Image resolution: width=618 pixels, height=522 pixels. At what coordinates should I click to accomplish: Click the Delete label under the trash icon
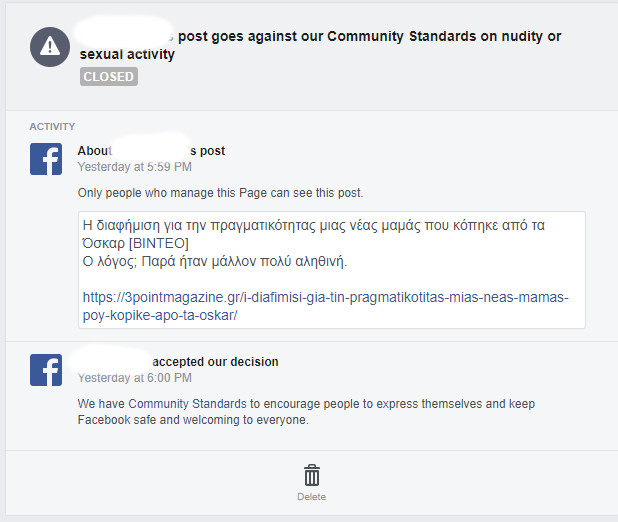[311, 497]
